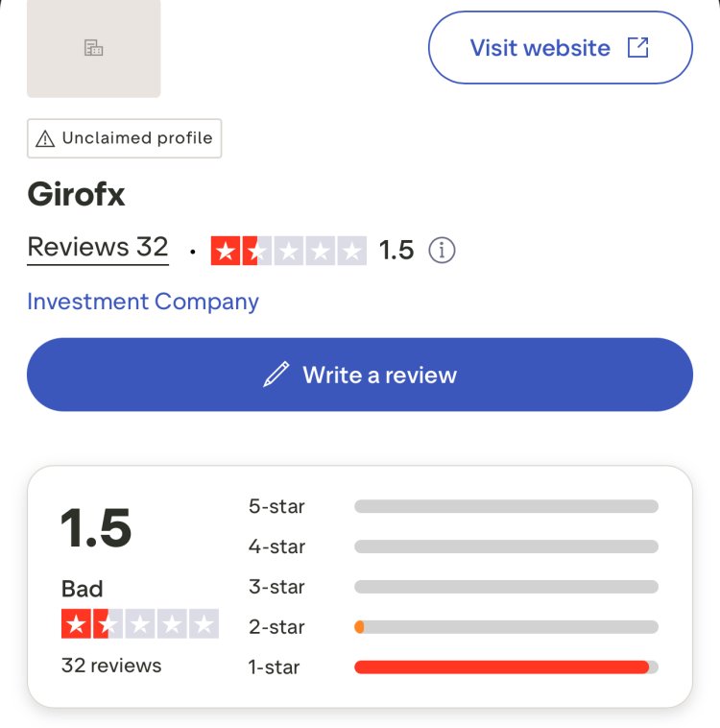Click the star rating beside Reviews 32
720x728 pixels.
click(x=288, y=251)
